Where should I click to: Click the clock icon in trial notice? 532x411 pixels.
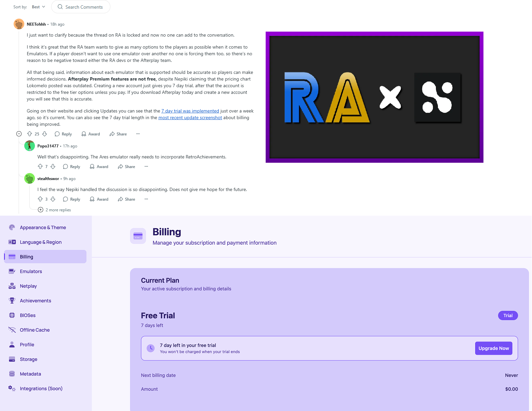(151, 348)
